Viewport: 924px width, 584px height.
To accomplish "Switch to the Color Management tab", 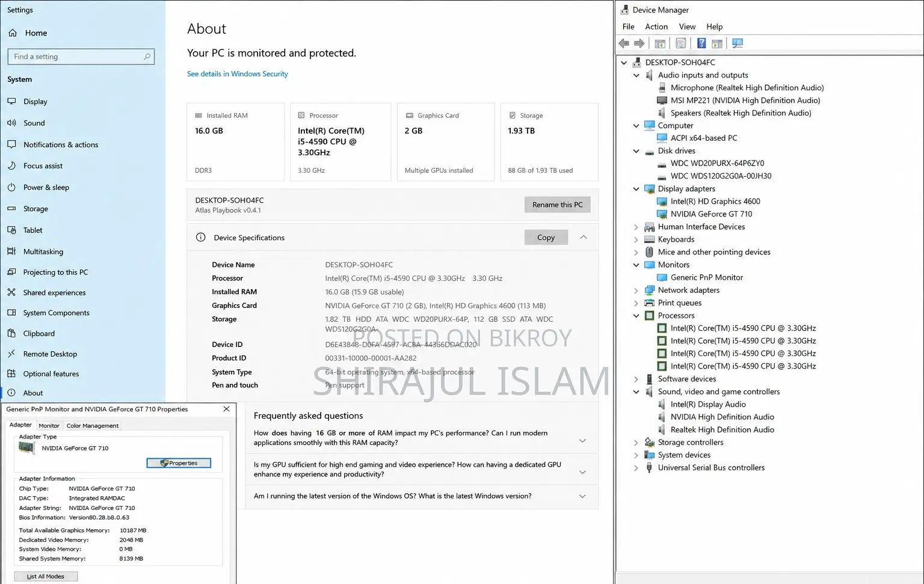I will tap(93, 425).
